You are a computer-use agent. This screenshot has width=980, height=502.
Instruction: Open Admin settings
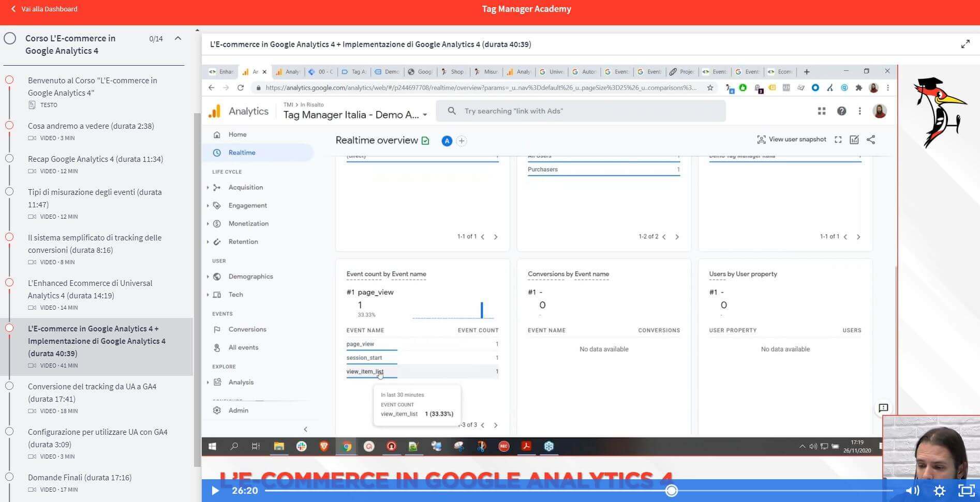[x=238, y=410]
